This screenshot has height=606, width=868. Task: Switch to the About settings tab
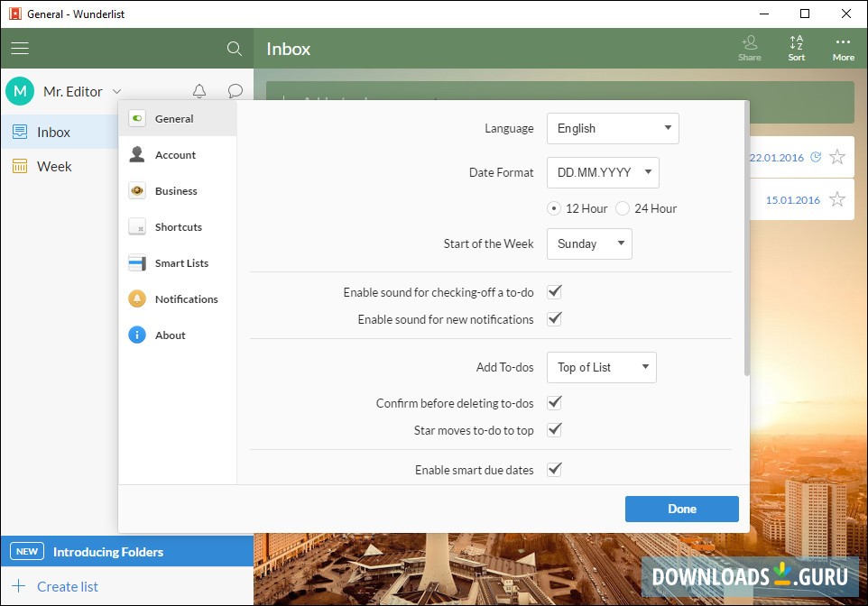tap(178, 335)
